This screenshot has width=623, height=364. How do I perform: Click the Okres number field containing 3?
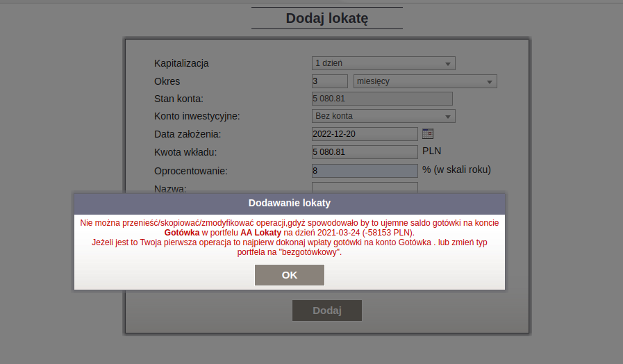point(330,81)
